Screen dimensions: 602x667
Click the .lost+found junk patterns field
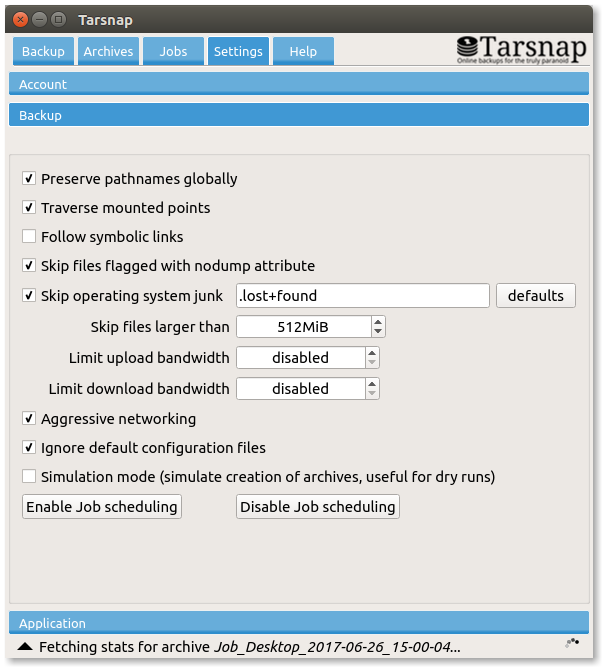(x=362, y=296)
